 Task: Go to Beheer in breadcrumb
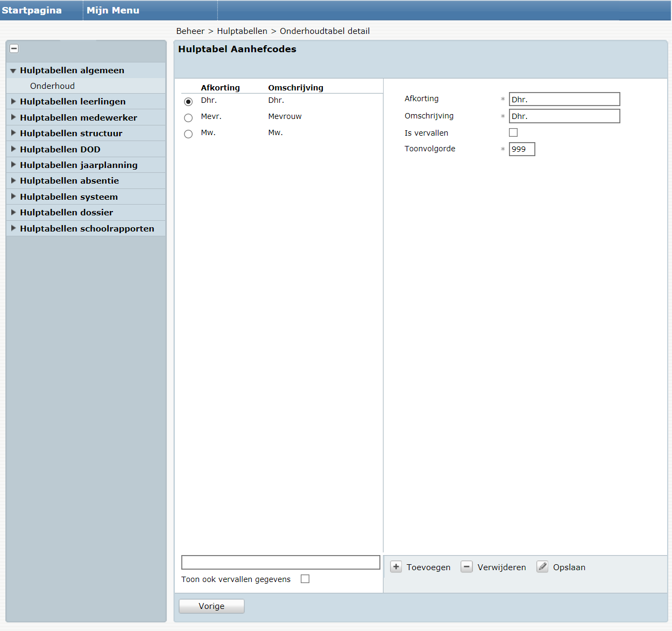coord(190,31)
